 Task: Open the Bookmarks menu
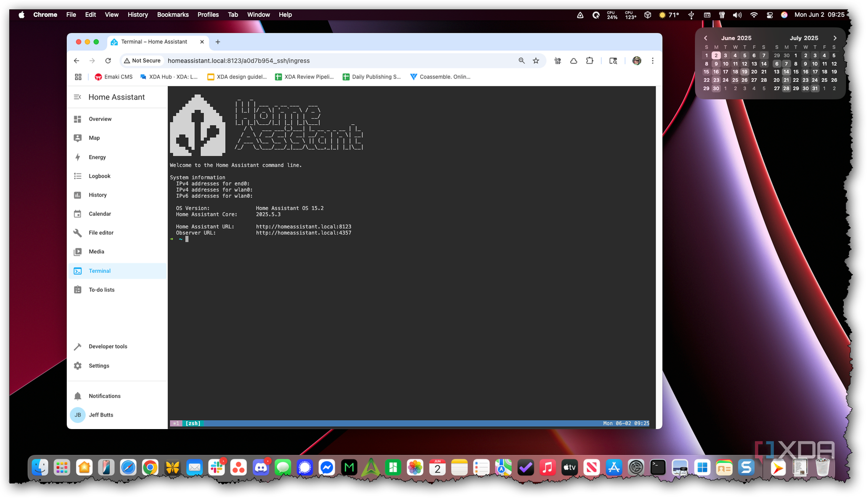(x=173, y=14)
